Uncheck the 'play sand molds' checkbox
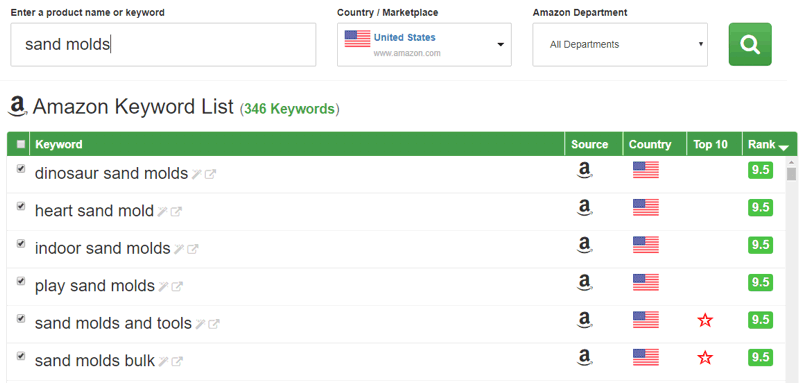 [x=21, y=281]
